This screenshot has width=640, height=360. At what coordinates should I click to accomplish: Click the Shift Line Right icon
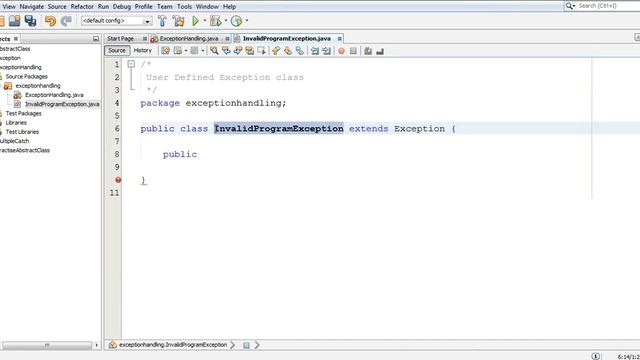(x=327, y=51)
